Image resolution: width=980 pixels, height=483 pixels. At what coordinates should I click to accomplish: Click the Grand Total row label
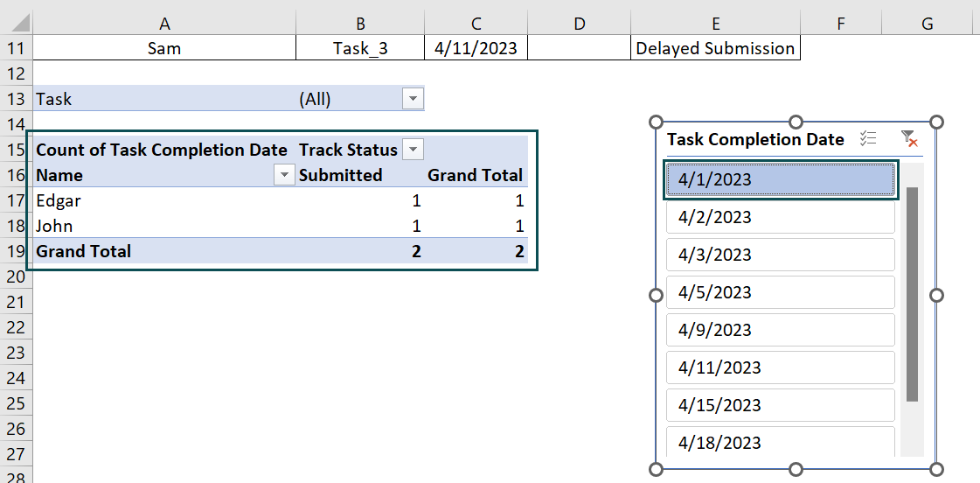[x=164, y=251]
